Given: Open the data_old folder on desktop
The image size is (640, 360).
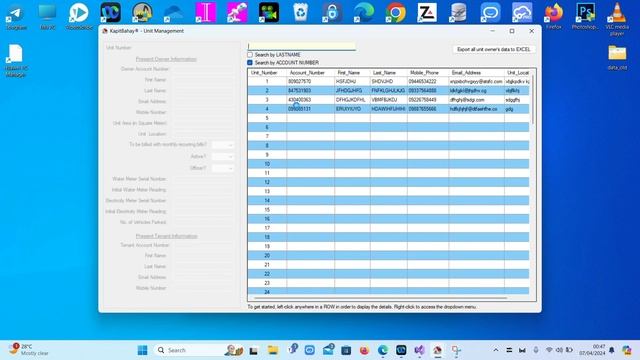Looking at the screenshot, I should pos(617,57).
